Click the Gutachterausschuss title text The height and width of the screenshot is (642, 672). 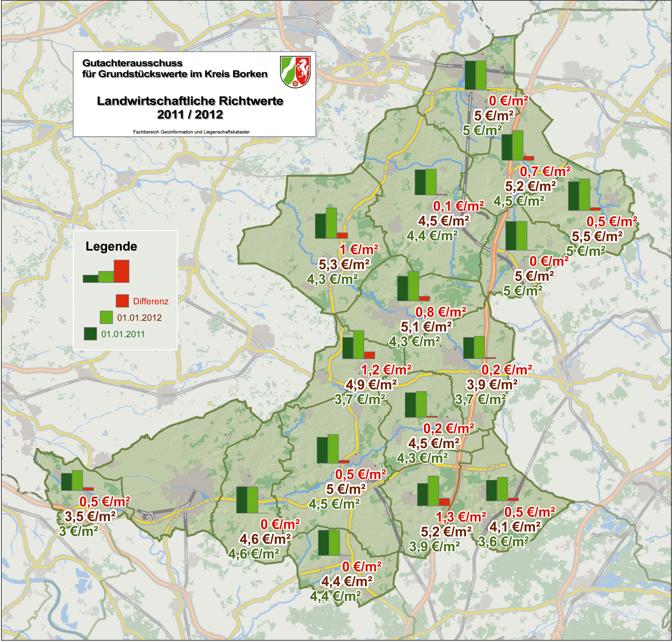pos(132,63)
